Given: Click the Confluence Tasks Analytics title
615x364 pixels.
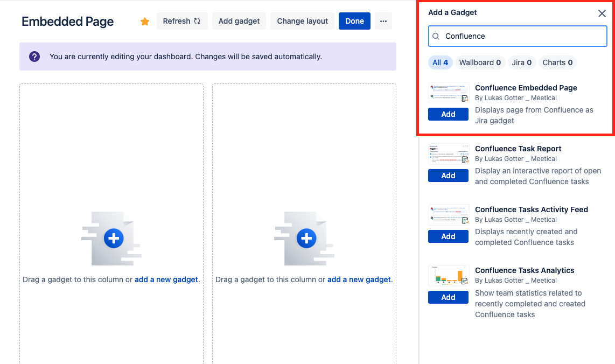Looking at the screenshot, I should pyautogui.click(x=525, y=270).
